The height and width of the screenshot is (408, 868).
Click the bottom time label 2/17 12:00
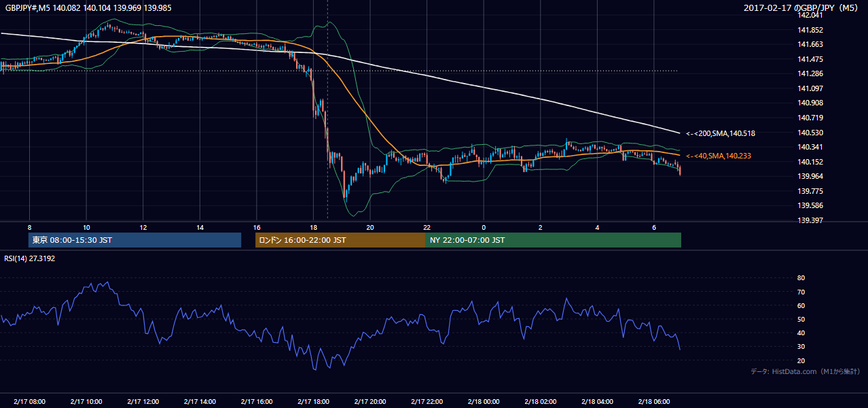tap(143, 402)
